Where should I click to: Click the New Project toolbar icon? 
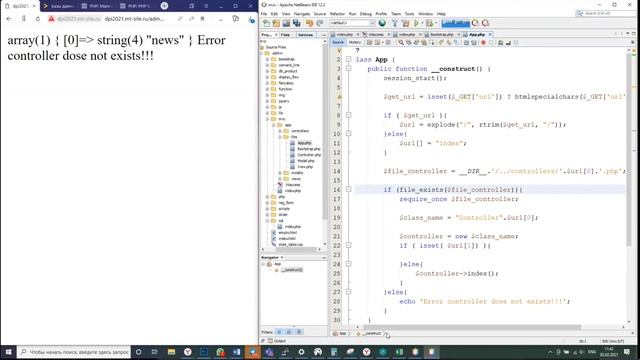pos(276,23)
